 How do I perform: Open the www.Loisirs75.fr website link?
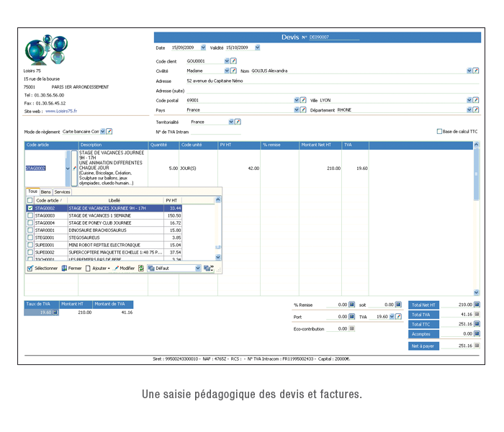coord(61,111)
